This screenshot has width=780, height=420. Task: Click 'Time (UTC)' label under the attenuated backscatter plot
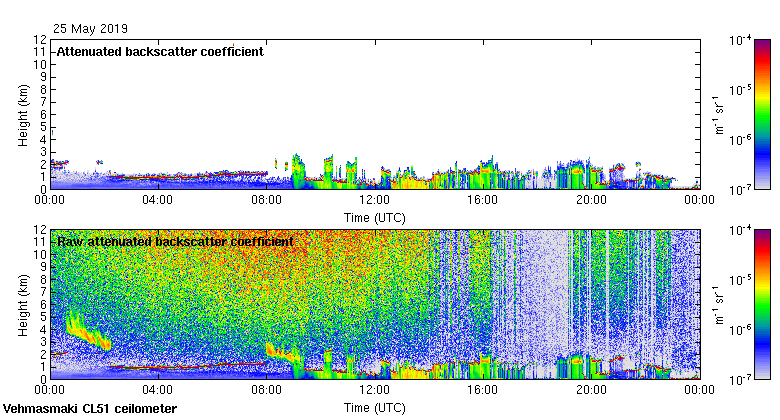(375, 218)
